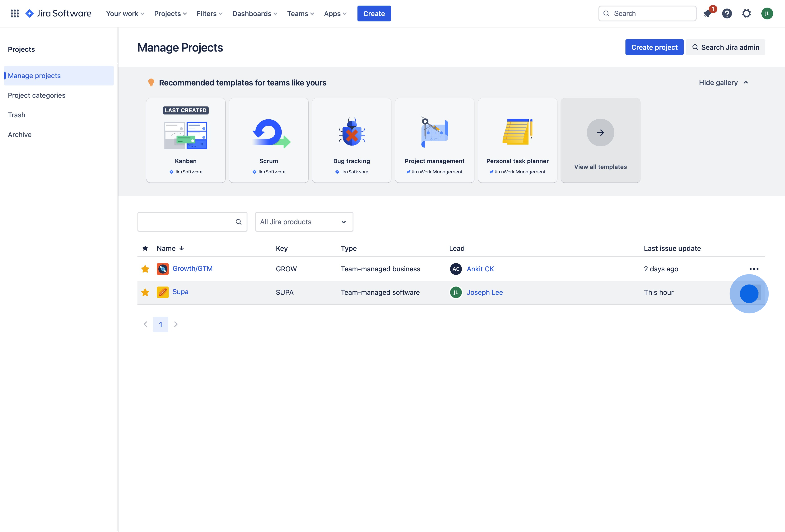Open the Projects navigation dropdown
The height and width of the screenshot is (532, 785).
tap(170, 14)
